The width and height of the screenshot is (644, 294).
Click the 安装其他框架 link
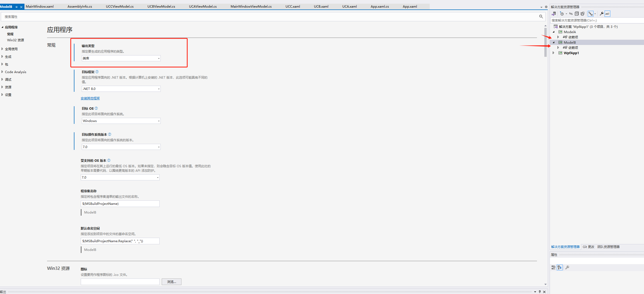(x=90, y=98)
